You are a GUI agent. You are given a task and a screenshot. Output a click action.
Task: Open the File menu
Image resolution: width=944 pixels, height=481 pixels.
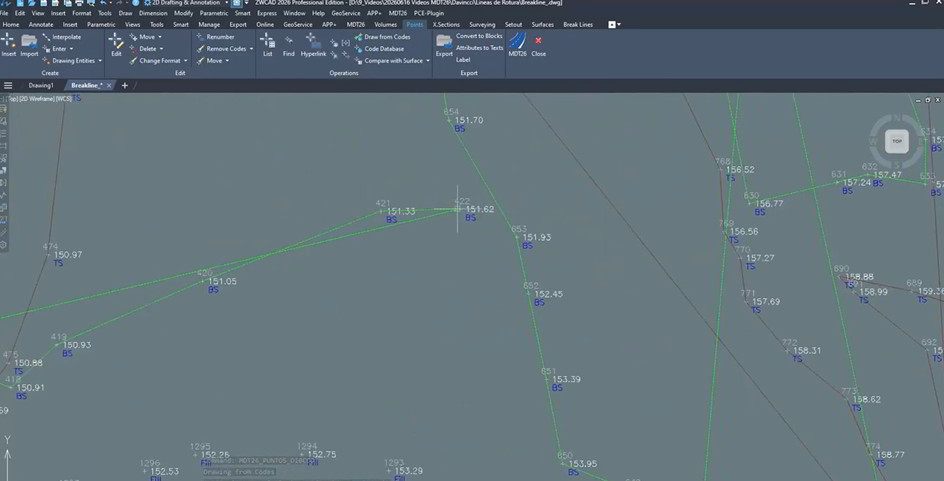click(x=4, y=13)
